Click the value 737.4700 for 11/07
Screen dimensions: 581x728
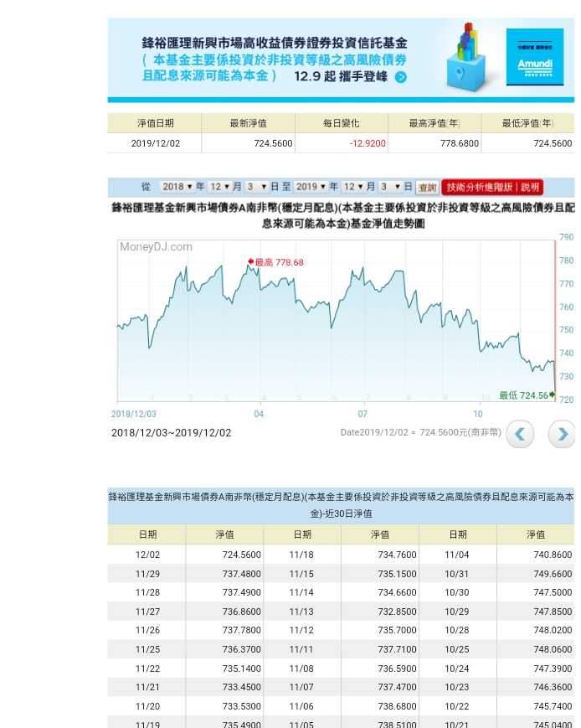397,687
